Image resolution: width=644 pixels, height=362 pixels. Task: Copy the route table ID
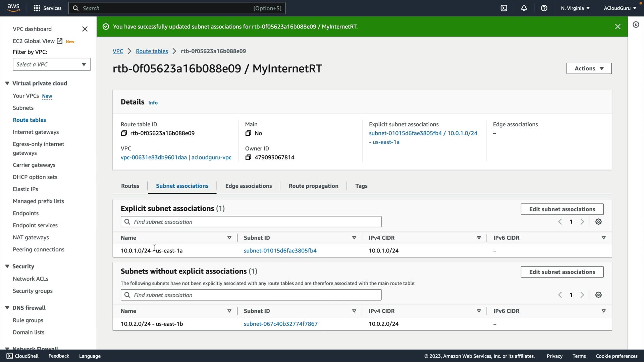(124, 133)
